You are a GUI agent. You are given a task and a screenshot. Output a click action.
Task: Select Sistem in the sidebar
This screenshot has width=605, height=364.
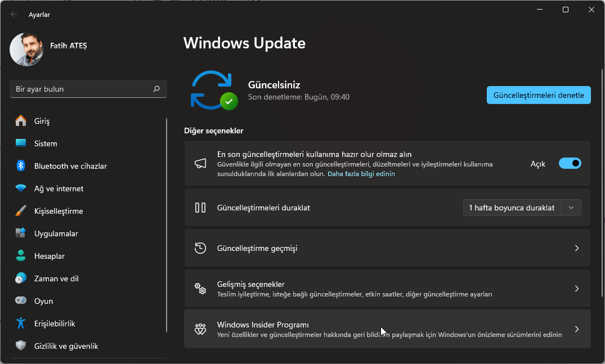[x=46, y=143]
